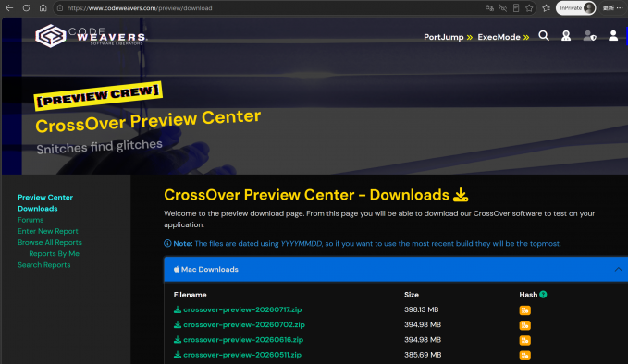Viewport: 628px width, 364px height.
Task: Click the CodeWeavers logo
Action: point(92,36)
